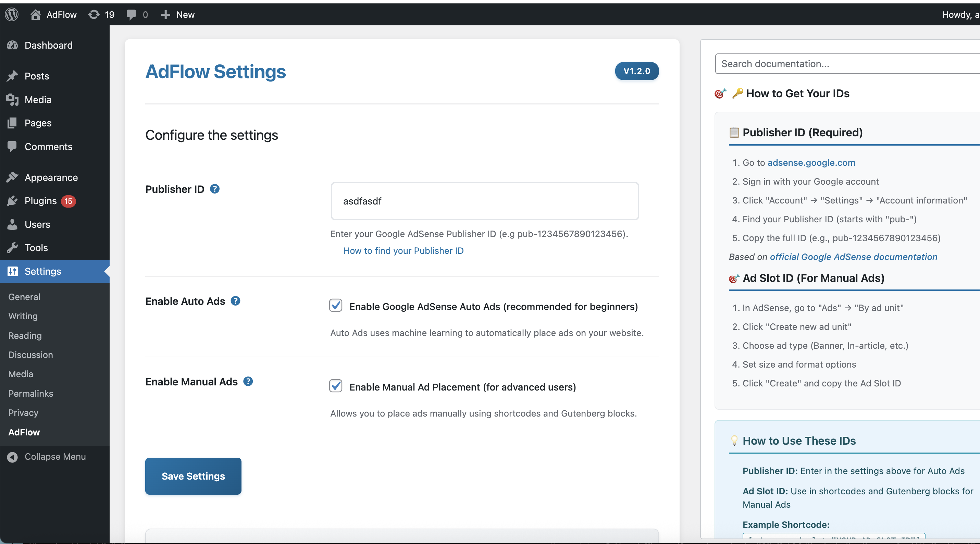Click the Posts pin icon
Viewport: 980px width, 544px height.
point(12,76)
